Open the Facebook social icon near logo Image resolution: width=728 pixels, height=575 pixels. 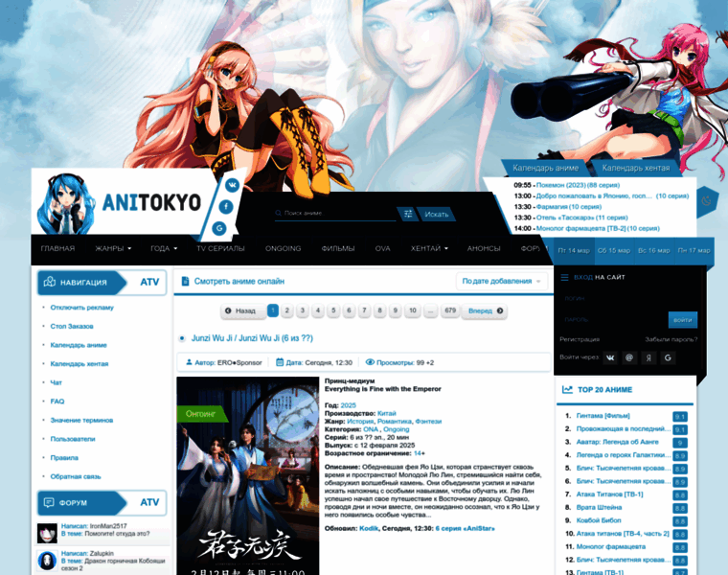click(x=226, y=207)
